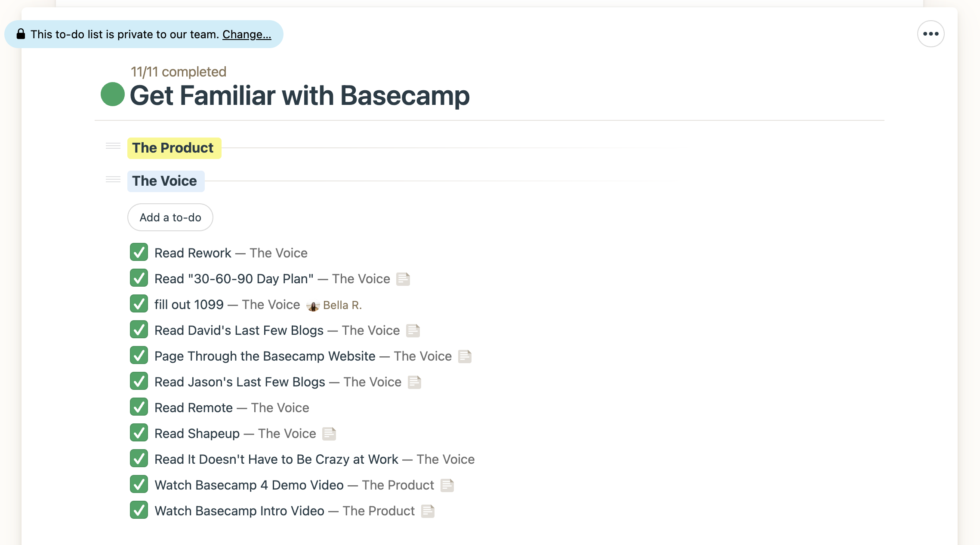The image size is (980, 545).
Task: Click the 11/11 completed progress label
Action: 178,72
